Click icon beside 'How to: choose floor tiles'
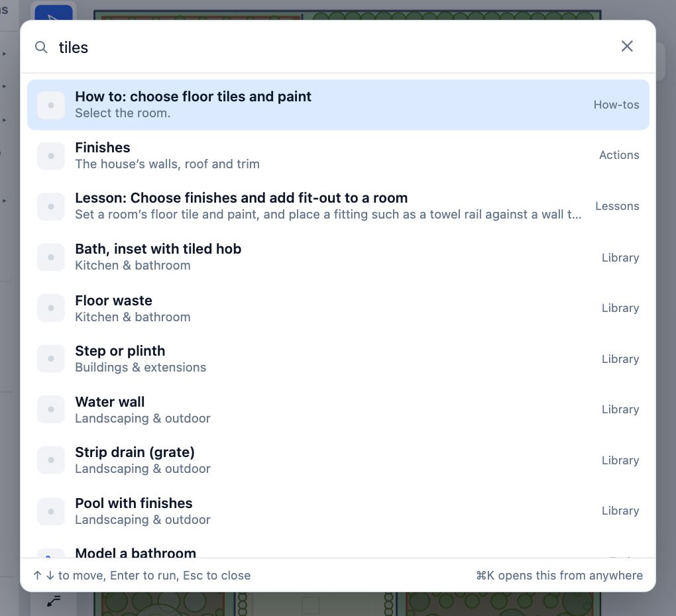This screenshot has height=616, width=676. click(x=51, y=105)
